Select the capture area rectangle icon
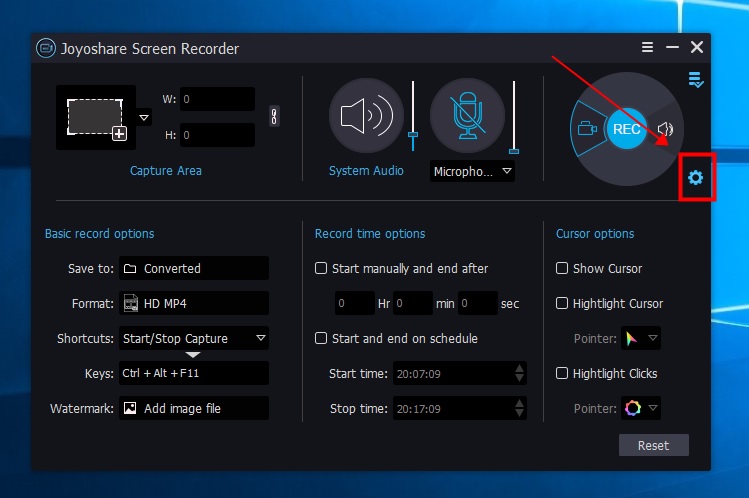The image size is (749, 498). pos(96,118)
